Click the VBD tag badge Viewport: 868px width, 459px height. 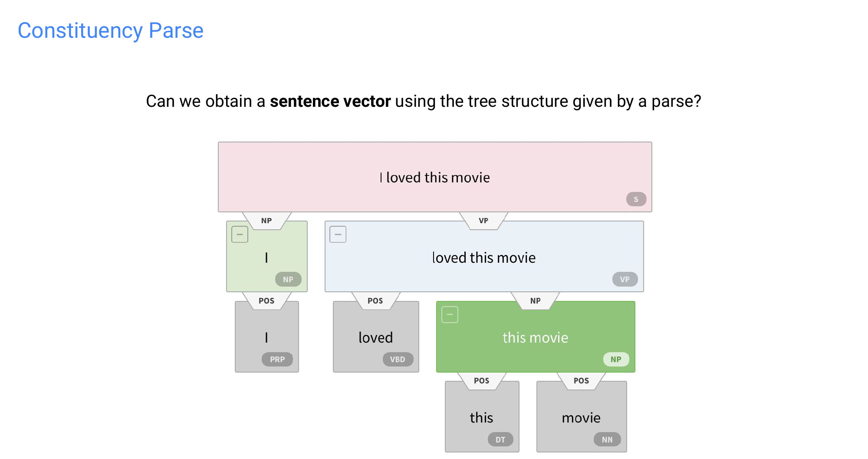[397, 360]
